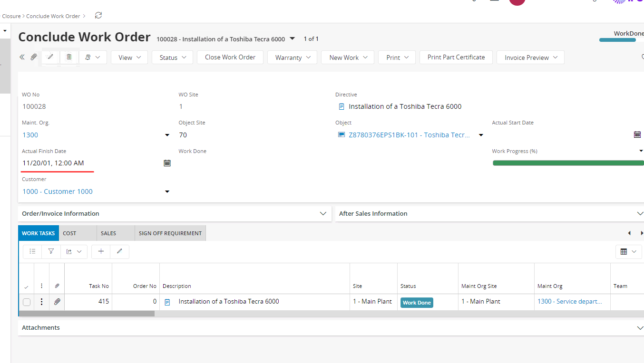
Task: Click the object type icon beside Z8780376EPS1BK-101
Action: tap(342, 134)
